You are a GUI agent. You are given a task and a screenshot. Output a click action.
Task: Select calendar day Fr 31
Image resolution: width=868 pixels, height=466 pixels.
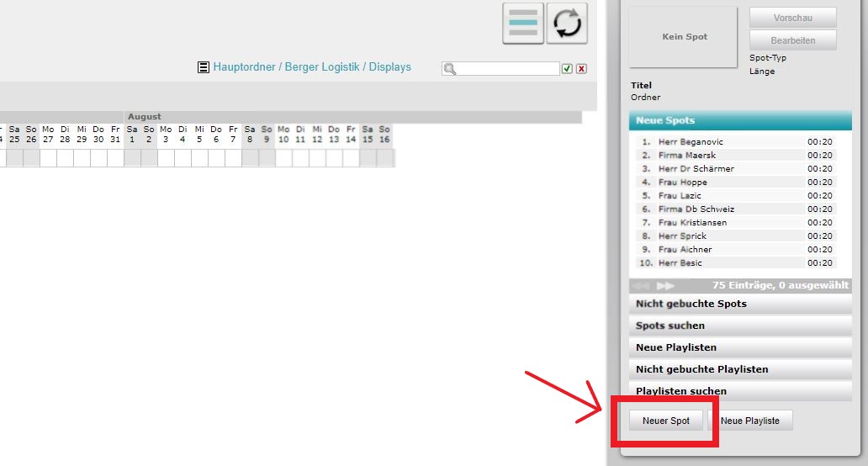coord(115,135)
